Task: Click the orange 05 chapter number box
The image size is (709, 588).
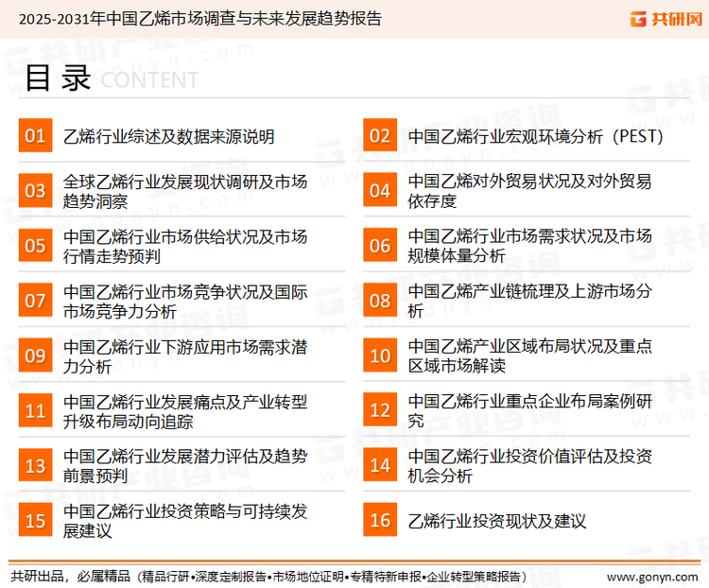Action: (35, 245)
